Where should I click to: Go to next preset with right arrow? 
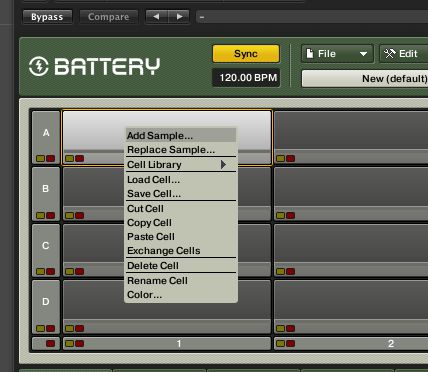[179, 17]
